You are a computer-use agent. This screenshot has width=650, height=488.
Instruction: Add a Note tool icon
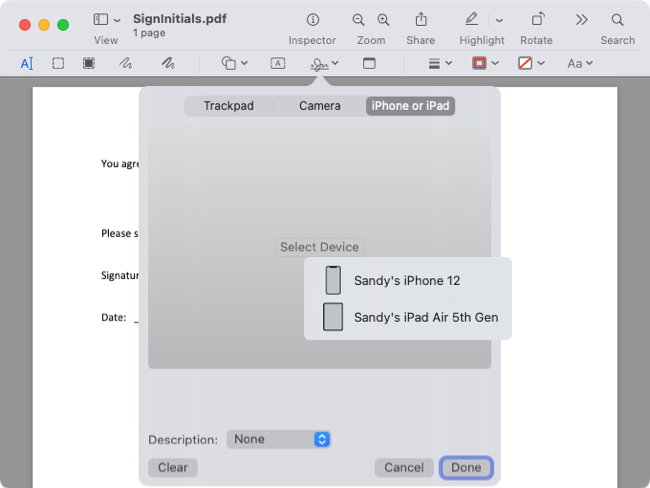(x=369, y=63)
